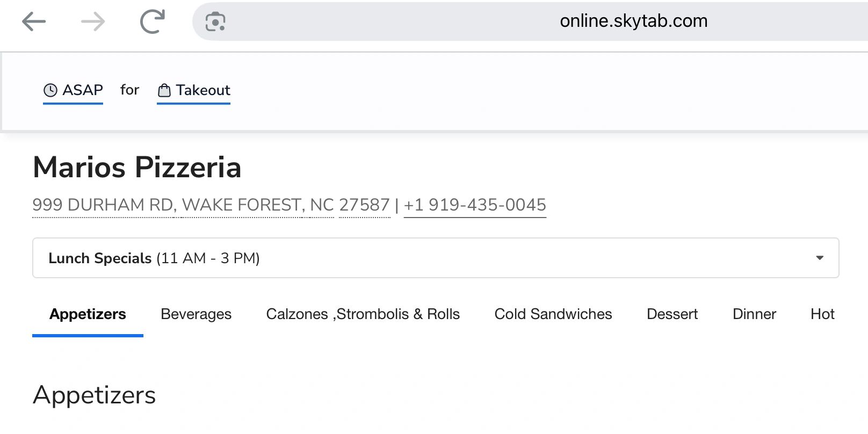Select the partially visible Hot tab

(x=822, y=314)
